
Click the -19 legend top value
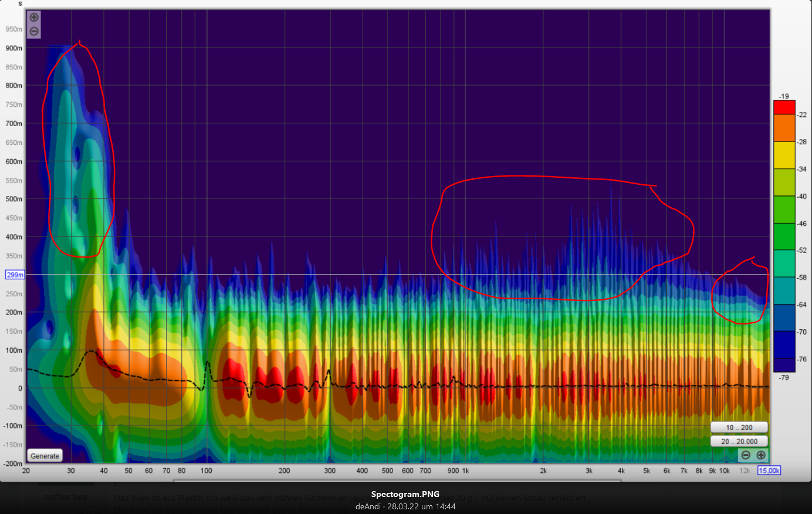(x=784, y=96)
